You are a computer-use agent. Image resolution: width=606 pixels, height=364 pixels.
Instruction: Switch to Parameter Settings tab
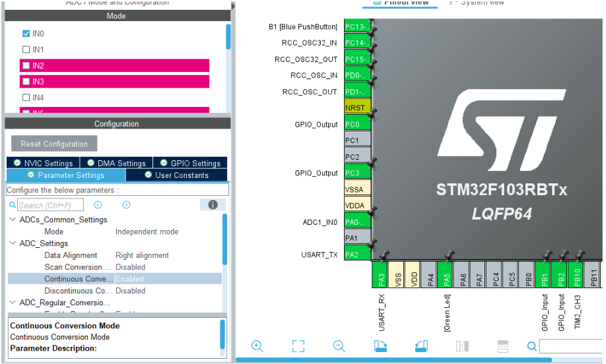pos(66,175)
